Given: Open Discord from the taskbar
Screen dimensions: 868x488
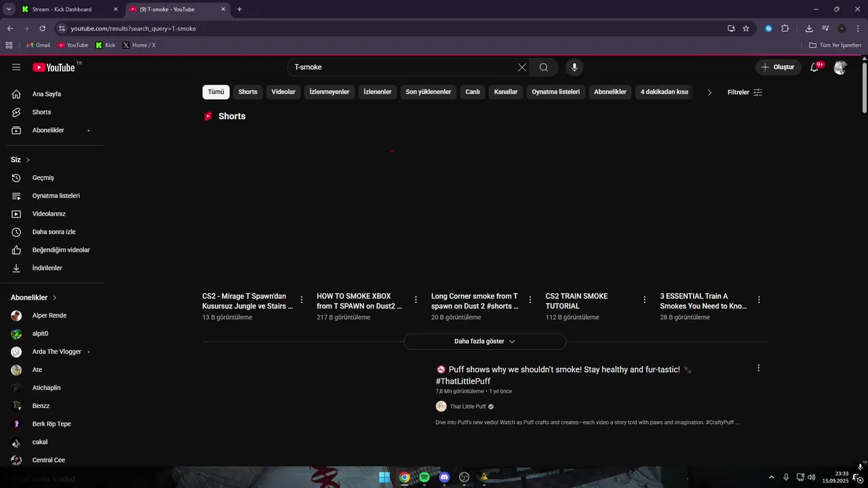Looking at the screenshot, I should pos(444,477).
